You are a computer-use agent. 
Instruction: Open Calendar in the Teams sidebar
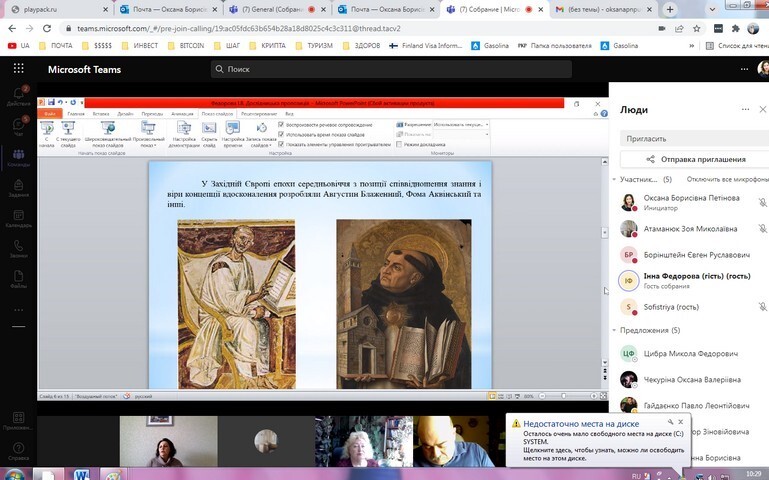coord(17,219)
